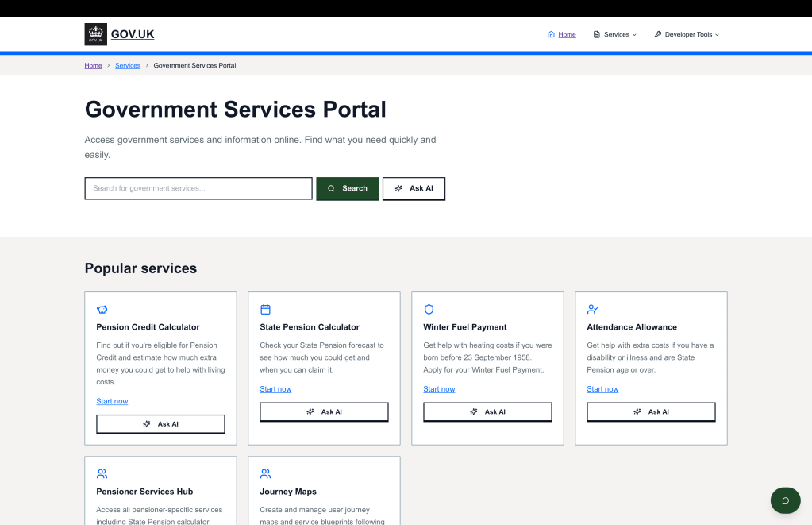Click the people icon on Pensioner Services Hub
Screen dimensions: 812x525
click(102, 473)
